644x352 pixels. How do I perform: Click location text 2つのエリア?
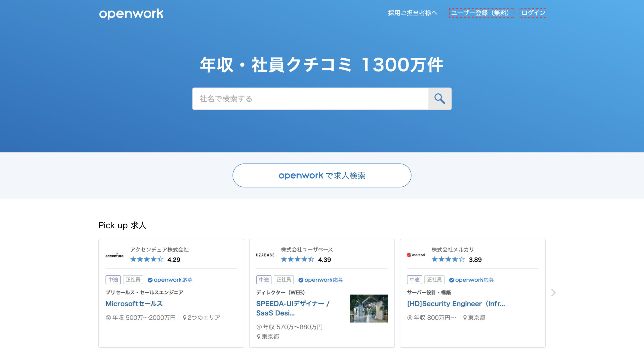[204, 318]
